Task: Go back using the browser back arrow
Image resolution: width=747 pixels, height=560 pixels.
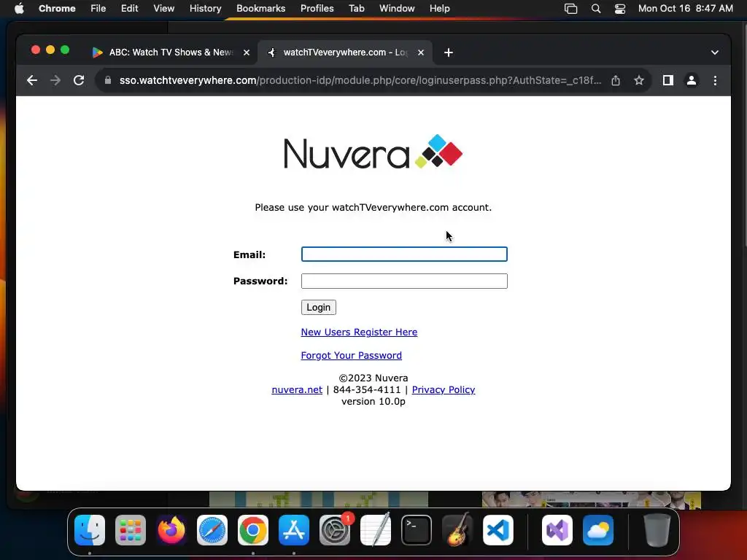Action: pyautogui.click(x=32, y=80)
